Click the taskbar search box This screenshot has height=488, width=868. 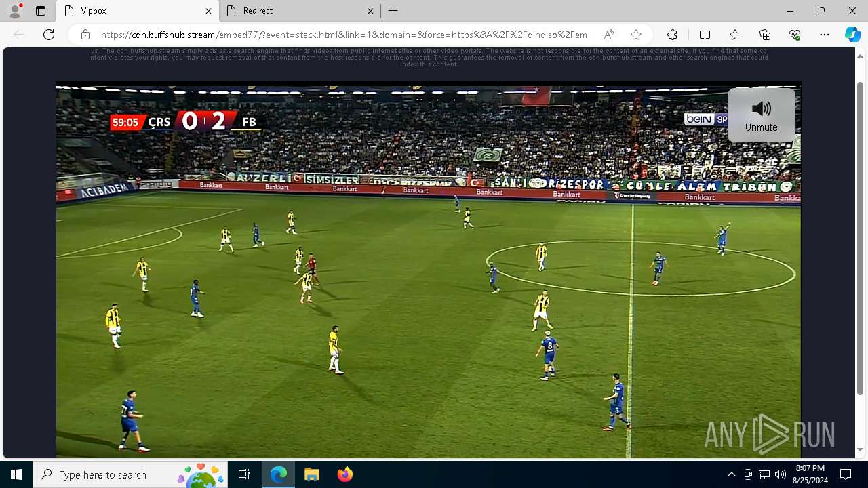pos(130,474)
